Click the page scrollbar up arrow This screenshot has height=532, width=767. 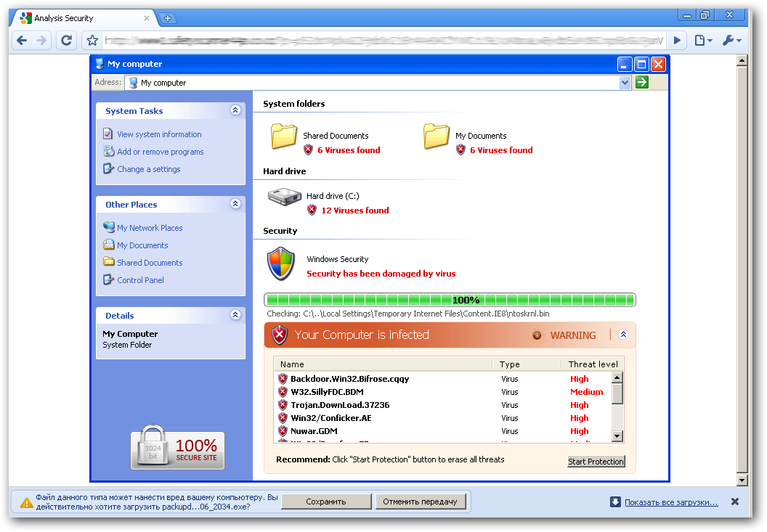pos(742,61)
